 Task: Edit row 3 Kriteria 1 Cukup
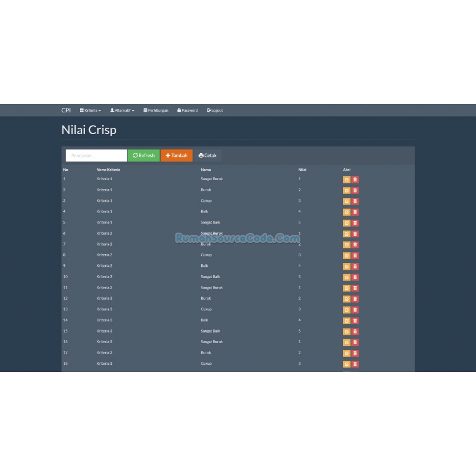click(x=346, y=201)
